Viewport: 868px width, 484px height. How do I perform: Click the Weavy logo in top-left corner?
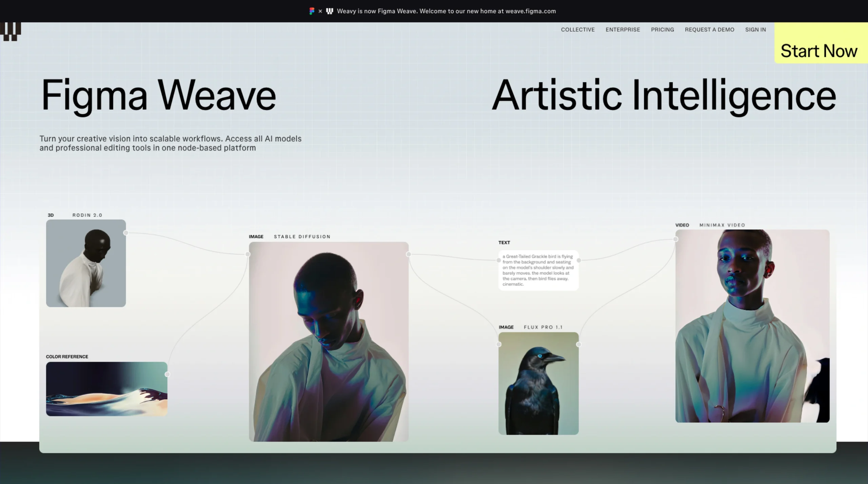(x=11, y=32)
